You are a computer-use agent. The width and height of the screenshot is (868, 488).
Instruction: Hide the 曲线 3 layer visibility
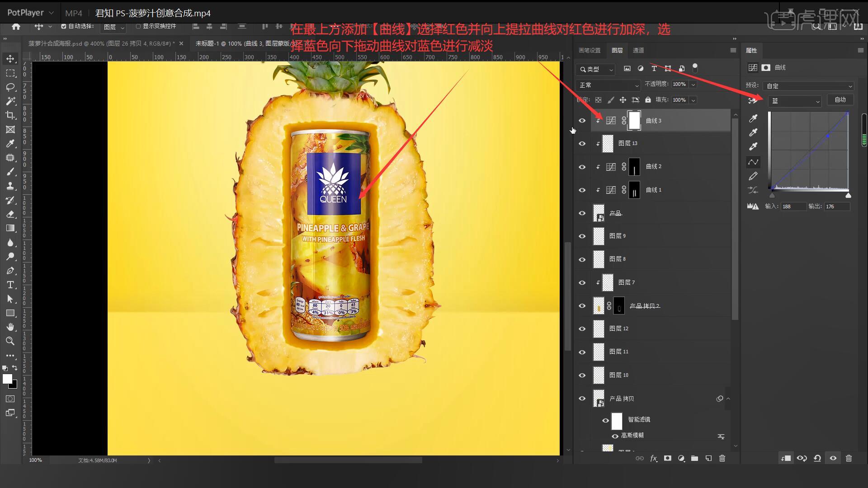point(582,121)
